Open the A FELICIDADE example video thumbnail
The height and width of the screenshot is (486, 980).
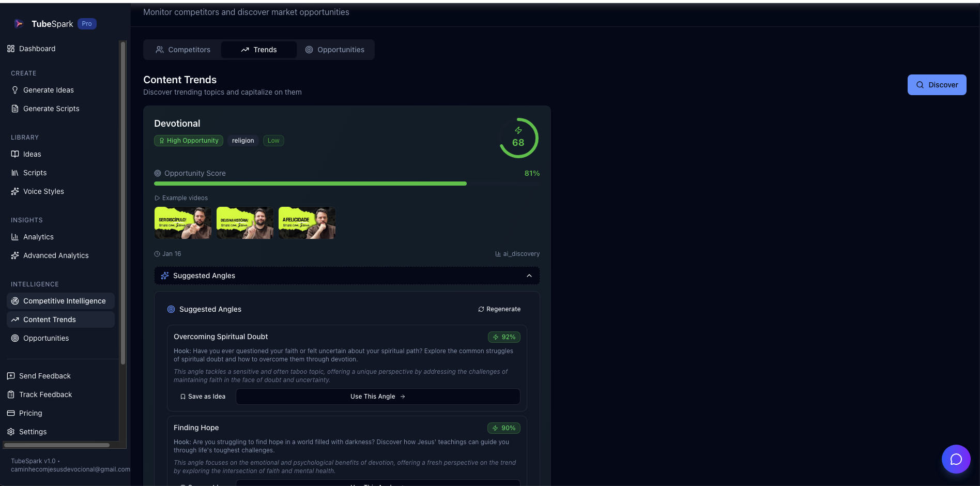click(307, 223)
